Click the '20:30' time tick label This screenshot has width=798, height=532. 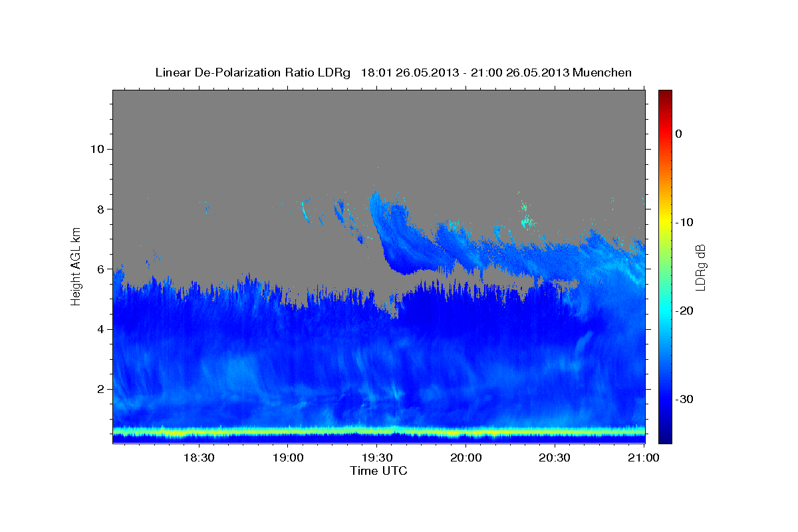[x=555, y=458]
